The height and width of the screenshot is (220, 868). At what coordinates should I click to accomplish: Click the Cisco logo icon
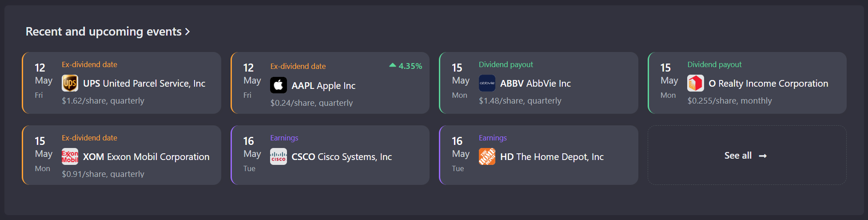click(x=279, y=156)
